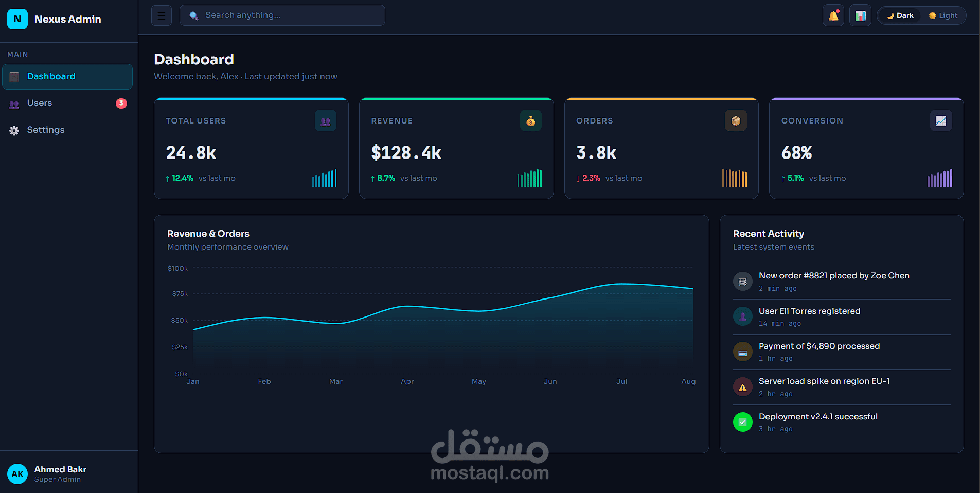
Task: Click the Total Users mini bar chart
Action: tap(325, 178)
